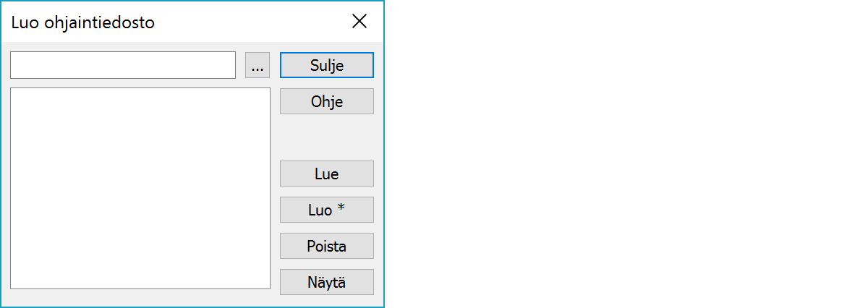868x308 pixels.
Task: Browse for a file using the ... button
Action: tap(258, 65)
